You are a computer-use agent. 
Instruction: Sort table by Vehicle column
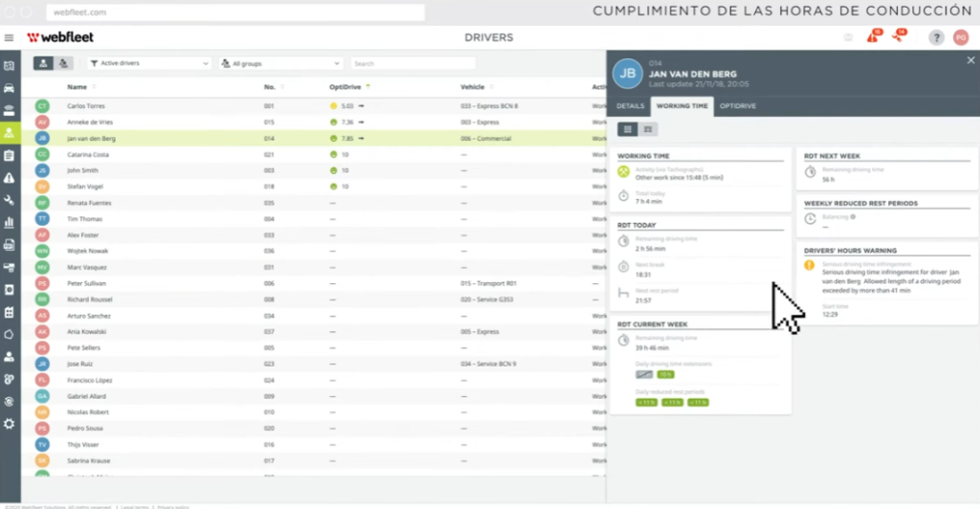pyautogui.click(x=473, y=87)
